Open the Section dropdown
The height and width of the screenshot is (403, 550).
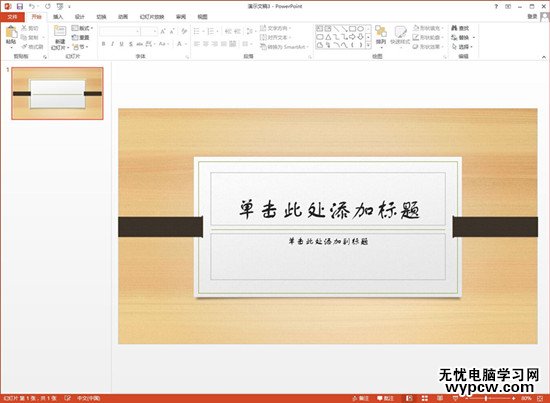tap(80, 47)
